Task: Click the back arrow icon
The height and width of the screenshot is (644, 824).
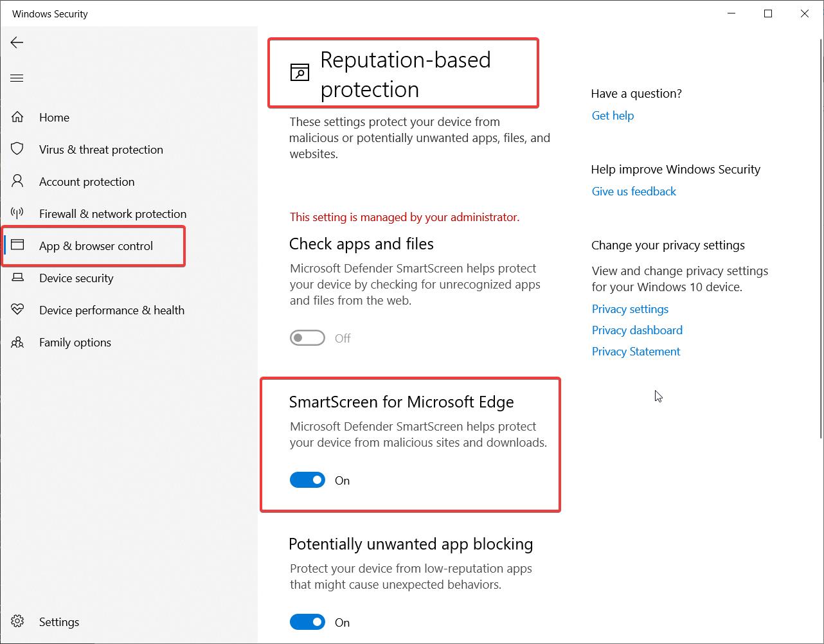Action: pyautogui.click(x=17, y=42)
